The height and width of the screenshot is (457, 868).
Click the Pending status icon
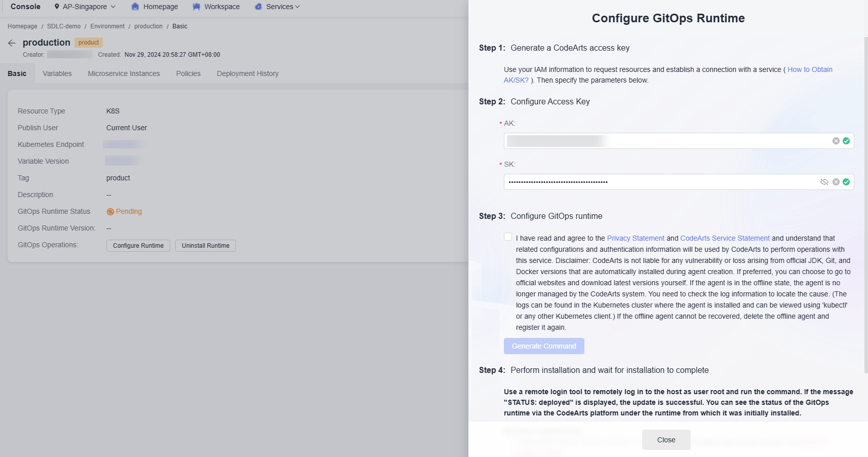pyautogui.click(x=110, y=212)
